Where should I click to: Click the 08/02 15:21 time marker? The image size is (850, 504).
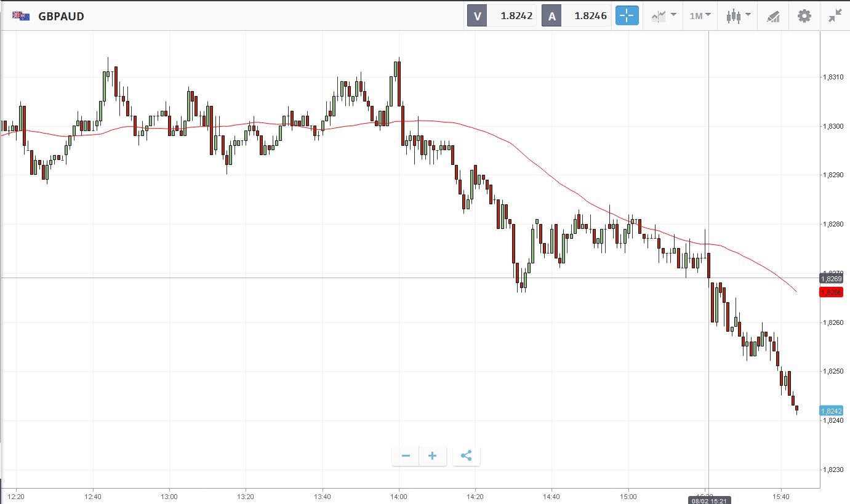[x=708, y=500]
